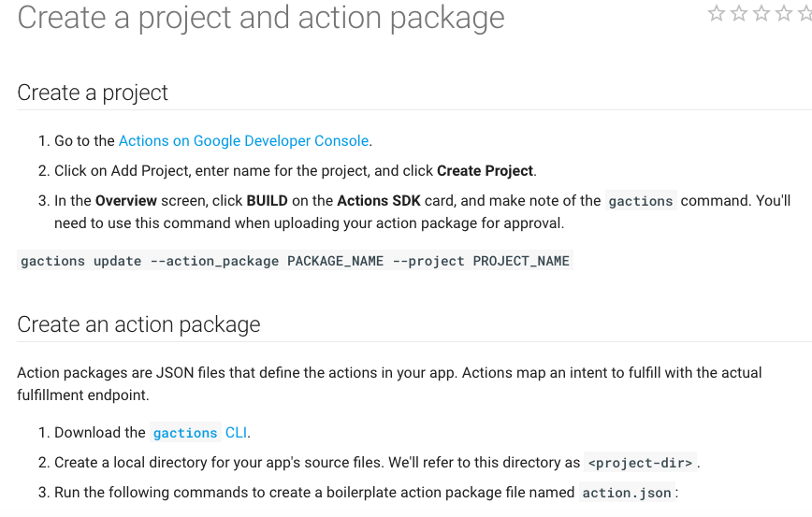Viewport: 812px width, 517px height.
Task: Click the page title 'Create a project and action package'
Action: (x=261, y=18)
